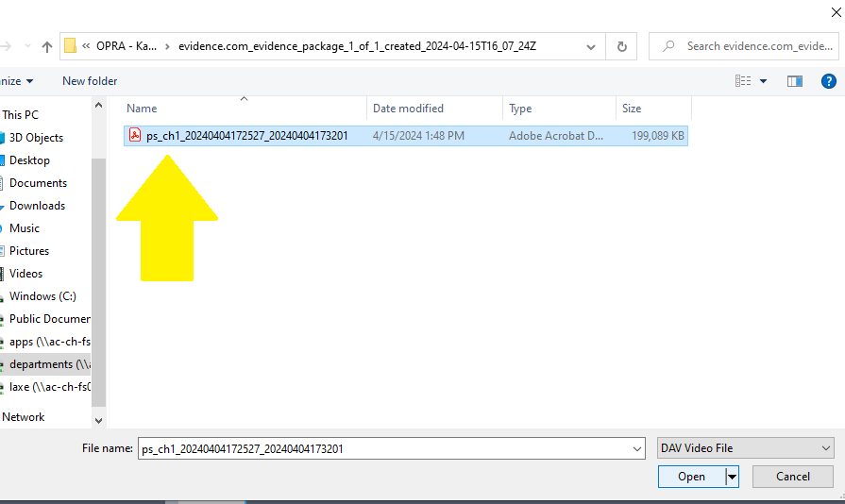The image size is (845, 504).
Task: Open the address bar history dropdown
Action: pos(591,47)
